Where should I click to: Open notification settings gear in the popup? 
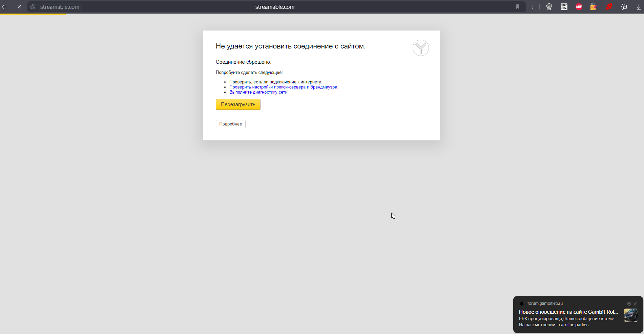(x=629, y=304)
